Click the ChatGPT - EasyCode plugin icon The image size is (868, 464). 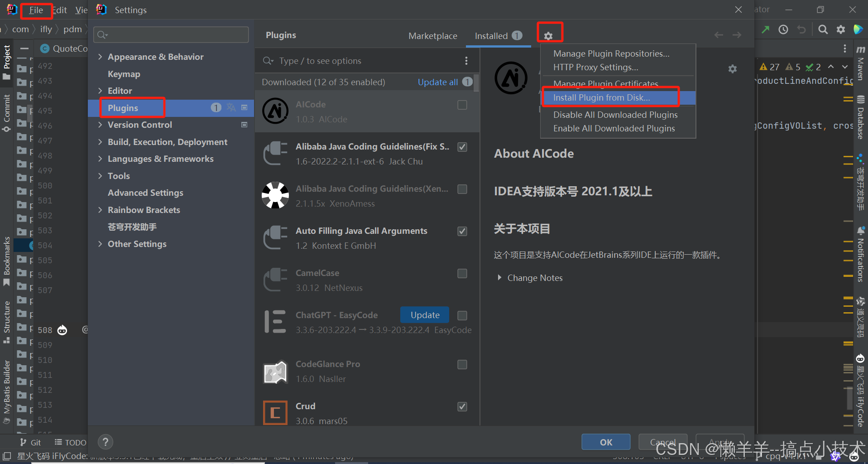[x=275, y=322]
